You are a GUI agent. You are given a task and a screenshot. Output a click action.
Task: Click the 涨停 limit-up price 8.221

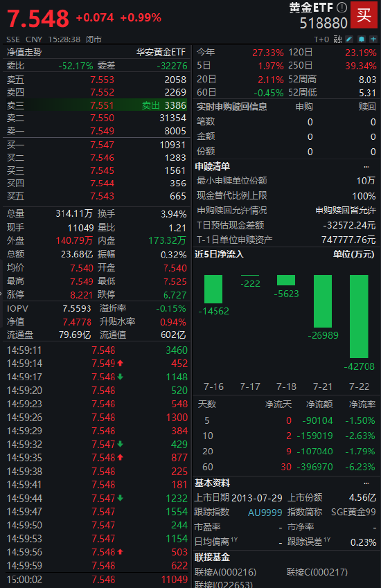coord(81,295)
